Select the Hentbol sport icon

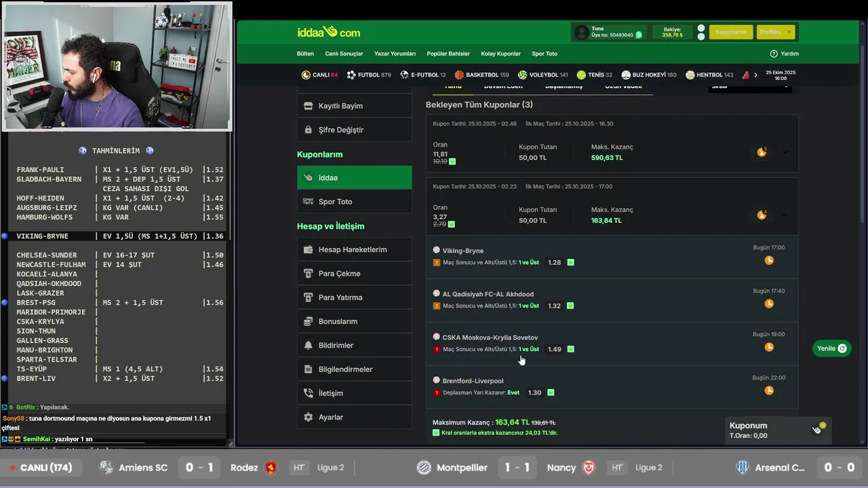click(690, 75)
